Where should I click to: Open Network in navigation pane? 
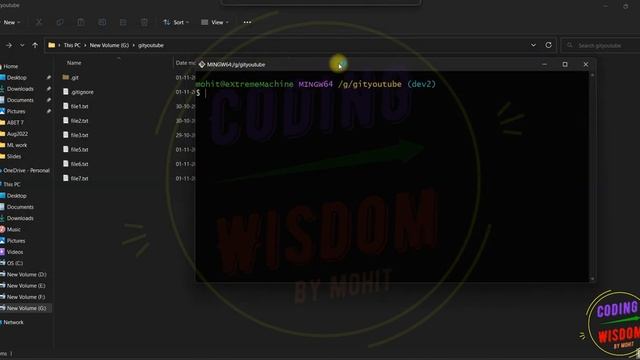tap(13, 322)
